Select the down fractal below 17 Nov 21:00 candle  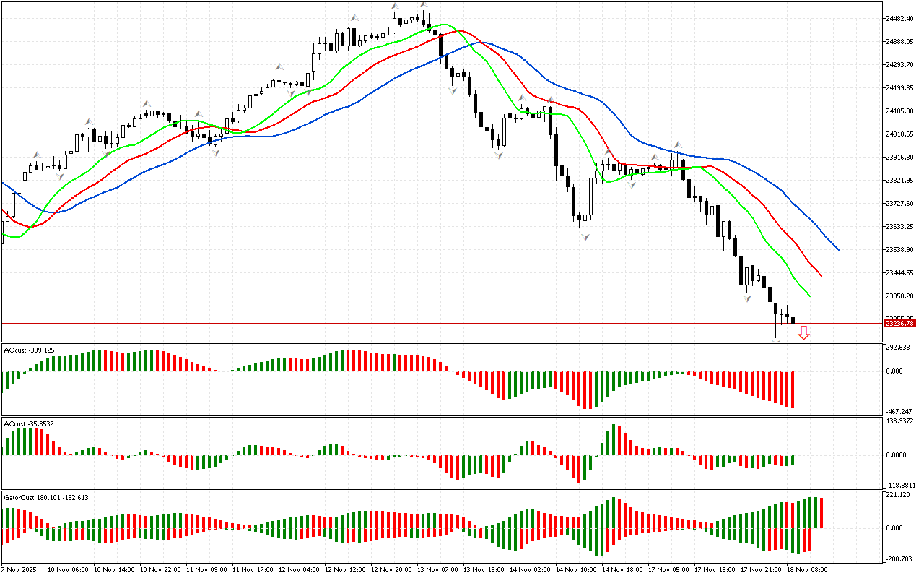[747, 298]
